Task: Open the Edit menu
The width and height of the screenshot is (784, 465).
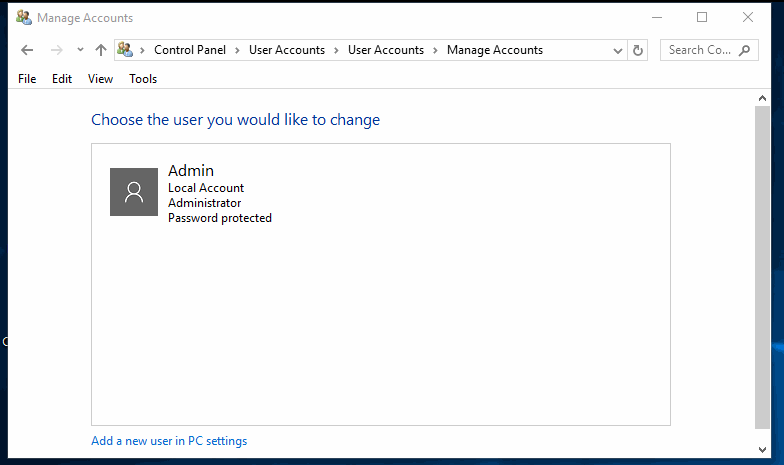Action: (62, 79)
